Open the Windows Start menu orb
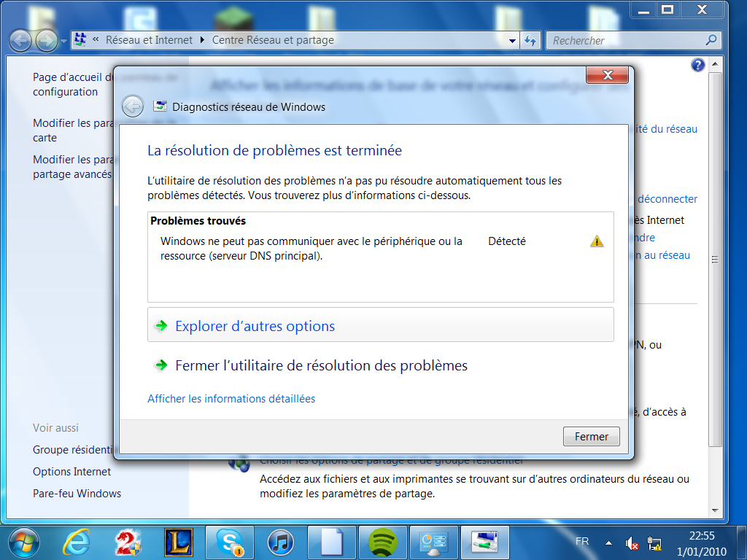Screen dimensions: 747x560 [x=24, y=542]
